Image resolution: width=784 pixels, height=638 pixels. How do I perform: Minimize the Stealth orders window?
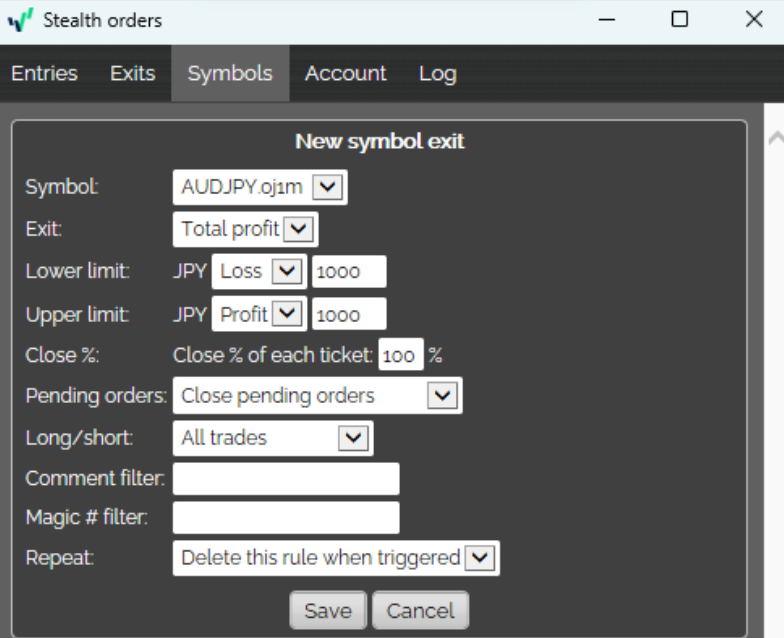(606, 20)
